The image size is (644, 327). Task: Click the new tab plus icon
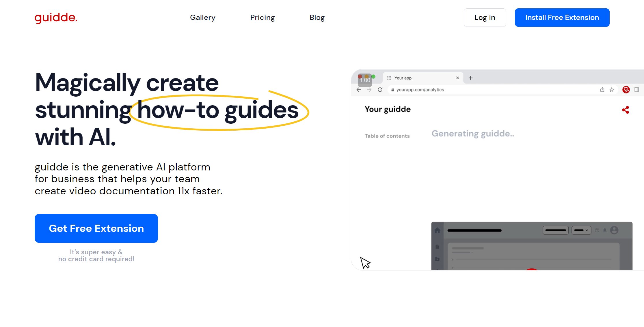[x=470, y=78]
